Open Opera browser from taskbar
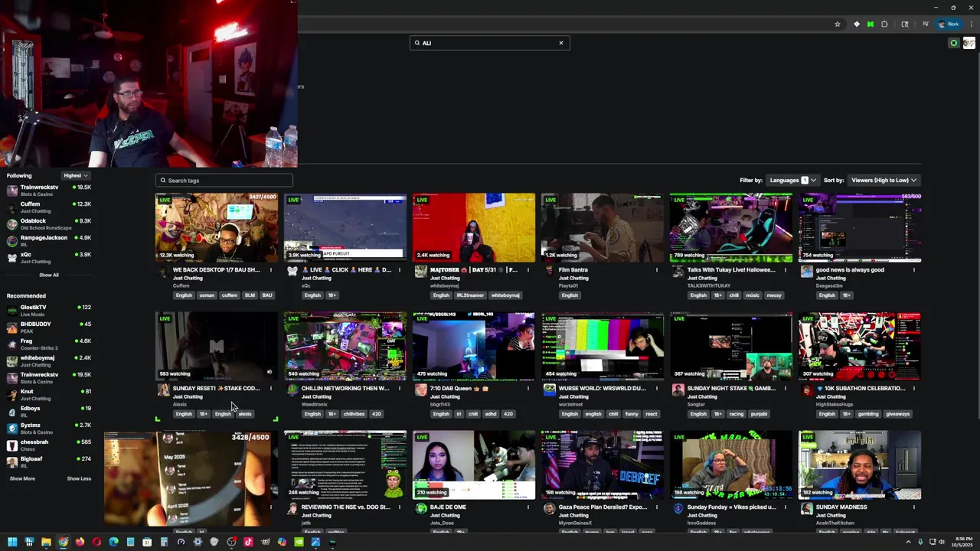 pyautogui.click(x=96, y=542)
